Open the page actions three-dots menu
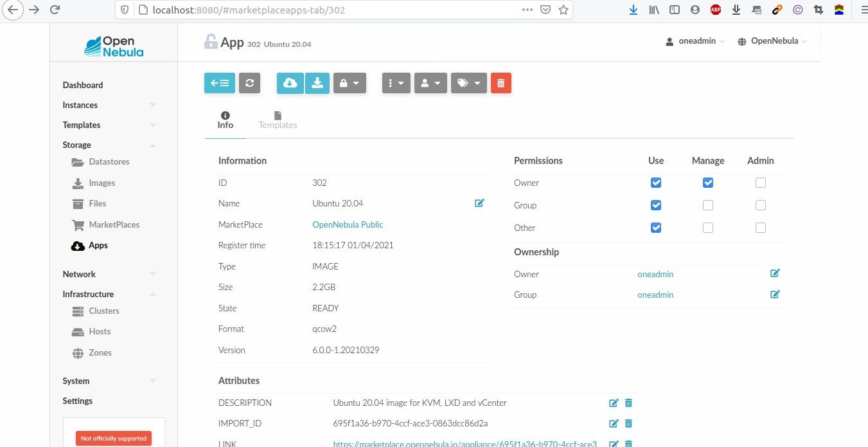 pos(527,10)
